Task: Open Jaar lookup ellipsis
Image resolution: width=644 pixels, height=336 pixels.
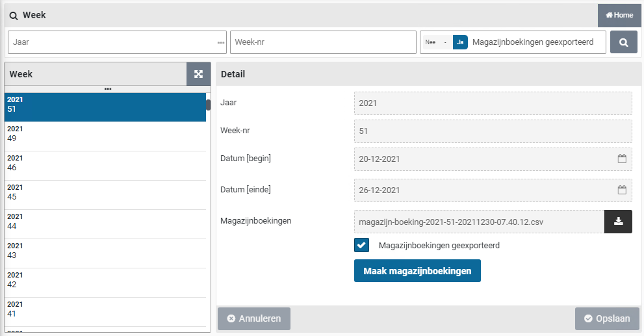Action: 221,42
